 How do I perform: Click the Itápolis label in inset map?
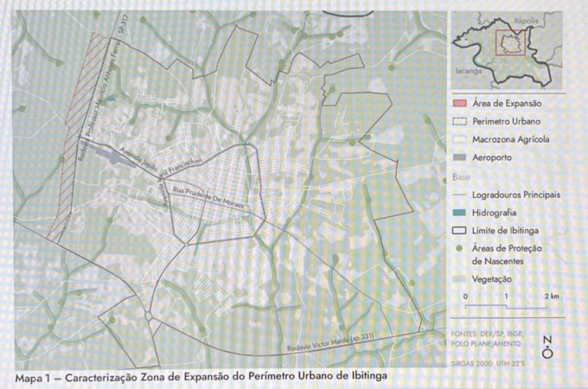click(x=526, y=21)
